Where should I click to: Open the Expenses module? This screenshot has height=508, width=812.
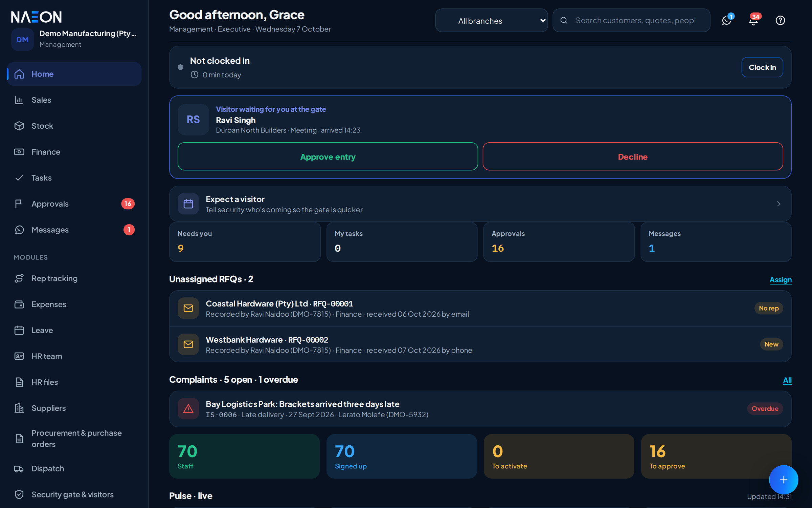74,304
